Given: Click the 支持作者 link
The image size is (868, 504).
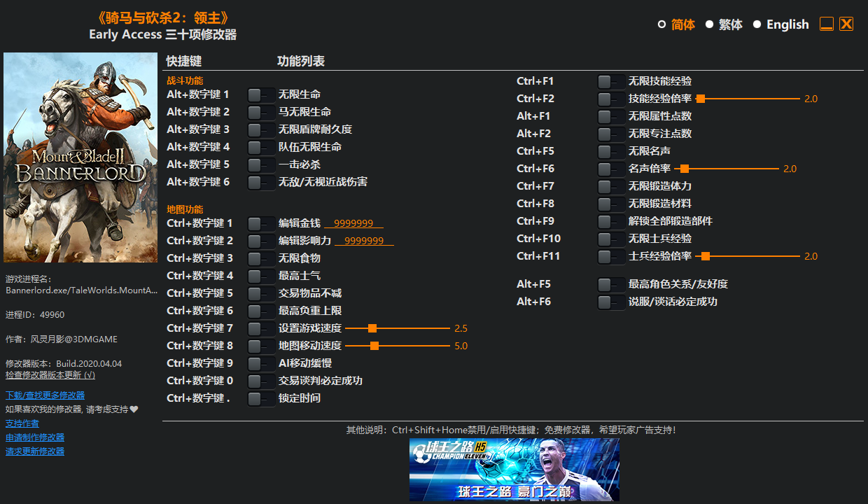Looking at the screenshot, I should coord(22,422).
